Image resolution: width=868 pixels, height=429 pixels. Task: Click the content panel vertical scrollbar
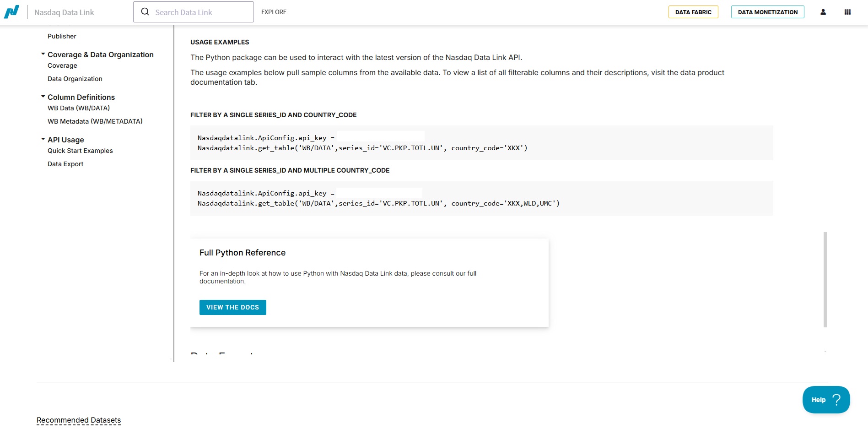[825, 280]
